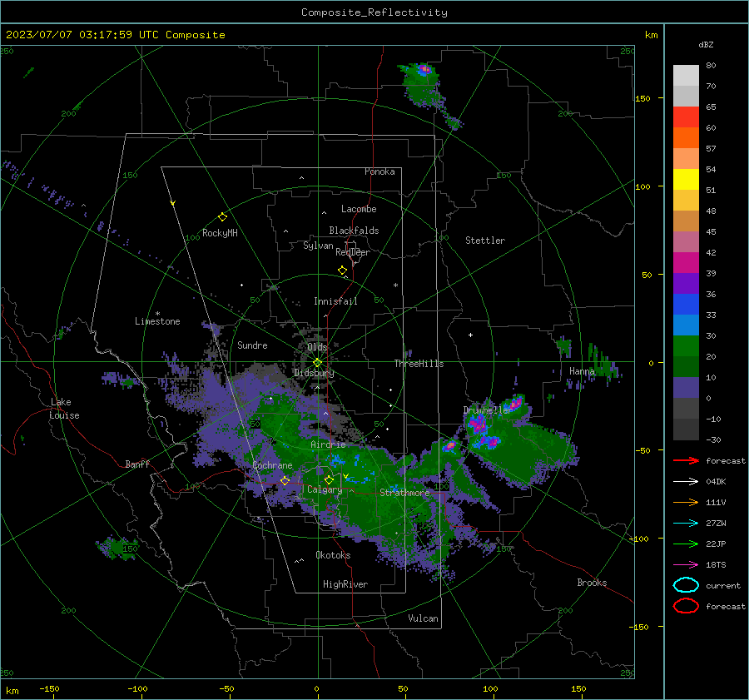Screen dimensions: 749x700
Task: Select the Limestone label
Action: point(157,321)
